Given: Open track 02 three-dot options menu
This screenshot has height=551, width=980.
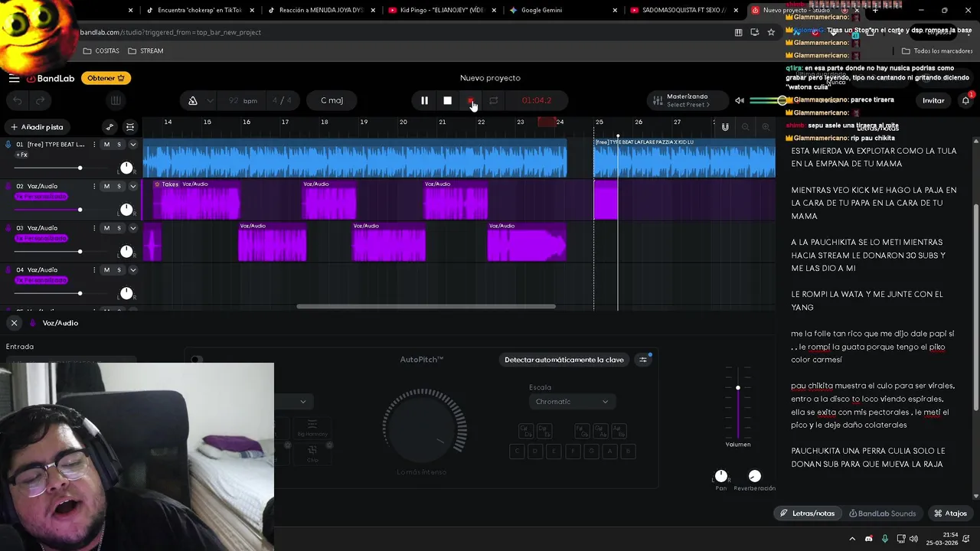Looking at the screenshot, I should [x=94, y=186].
